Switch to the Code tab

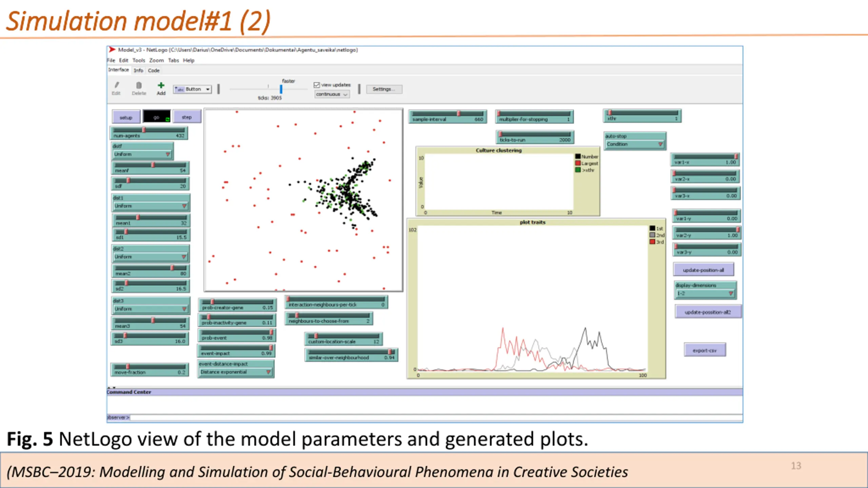coord(154,70)
